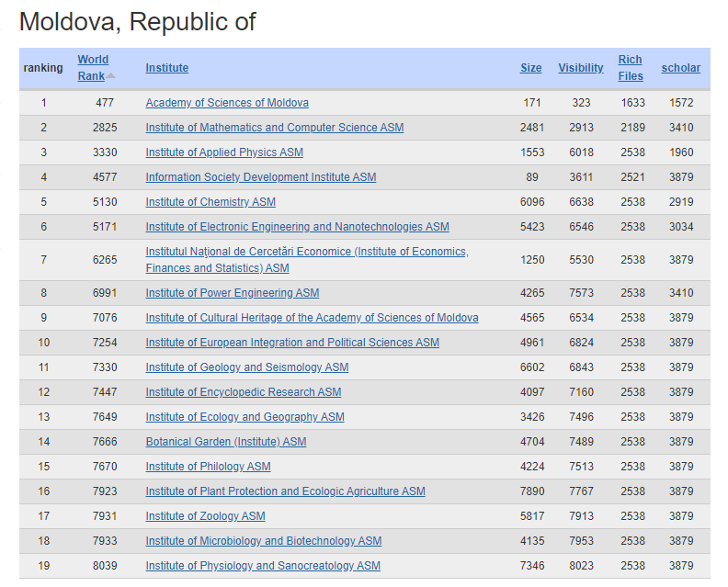Select world rank value 4577
Viewport: 728px width, 587px height.
(105, 177)
